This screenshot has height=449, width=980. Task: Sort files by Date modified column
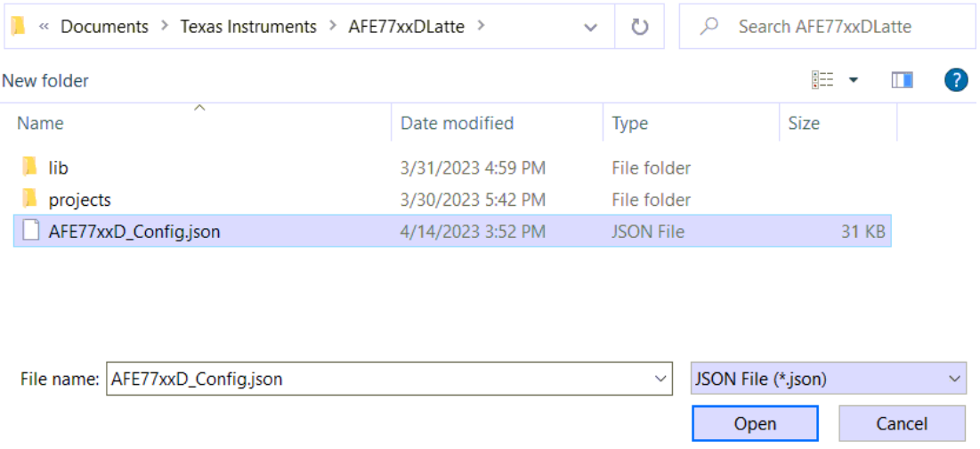tap(457, 123)
